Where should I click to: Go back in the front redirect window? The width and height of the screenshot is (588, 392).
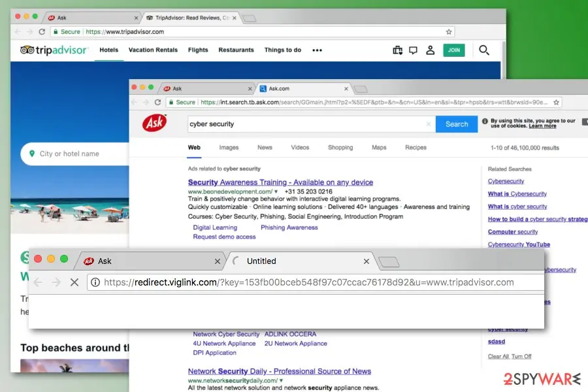pyautogui.click(x=38, y=282)
